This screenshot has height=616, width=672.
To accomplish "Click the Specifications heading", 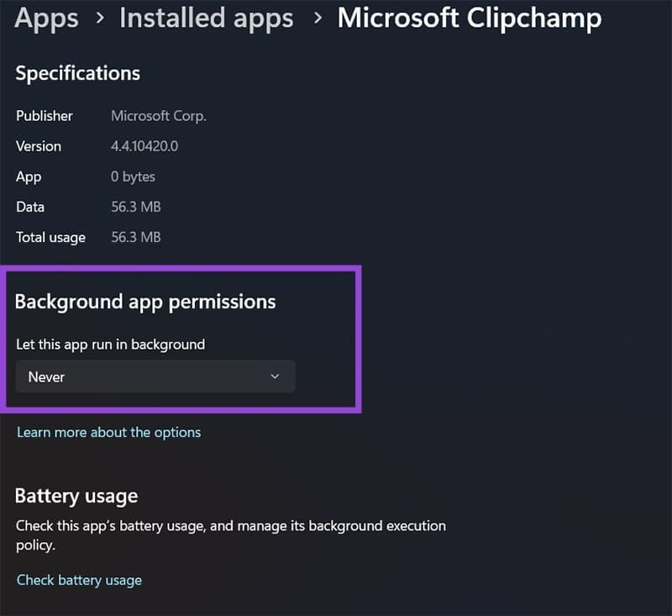I will click(77, 73).
